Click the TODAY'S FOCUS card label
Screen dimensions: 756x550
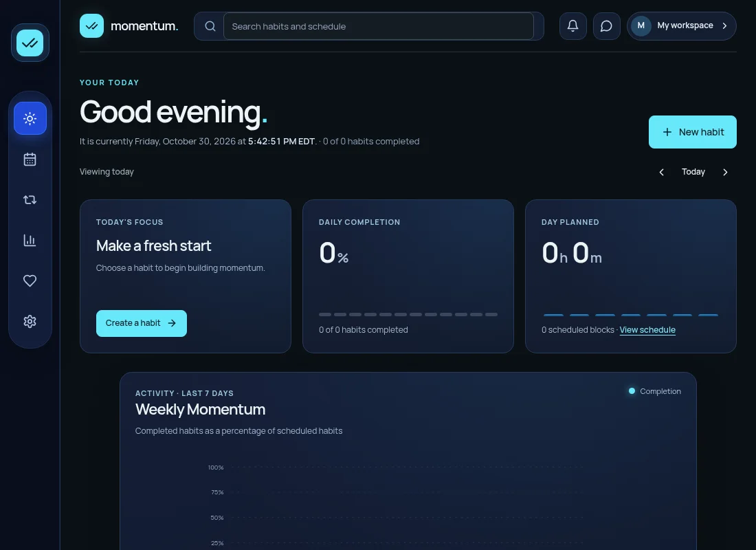130,222
